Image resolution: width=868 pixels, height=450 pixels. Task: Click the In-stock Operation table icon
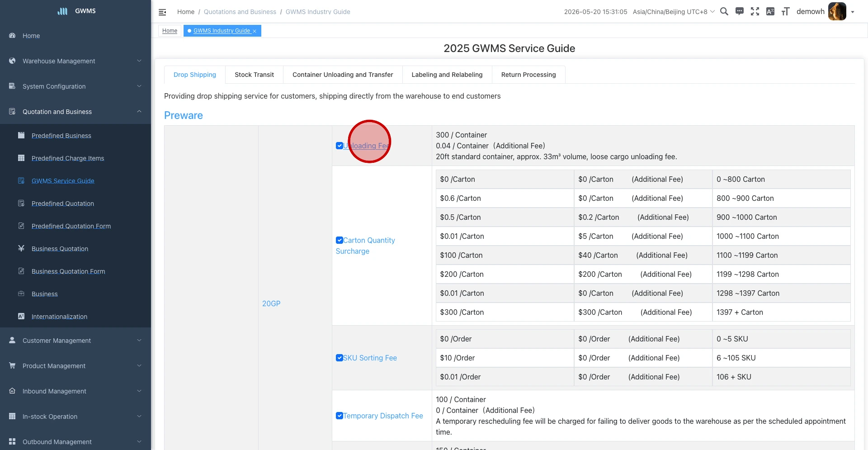pyautogui.click(x=12, y=416)
